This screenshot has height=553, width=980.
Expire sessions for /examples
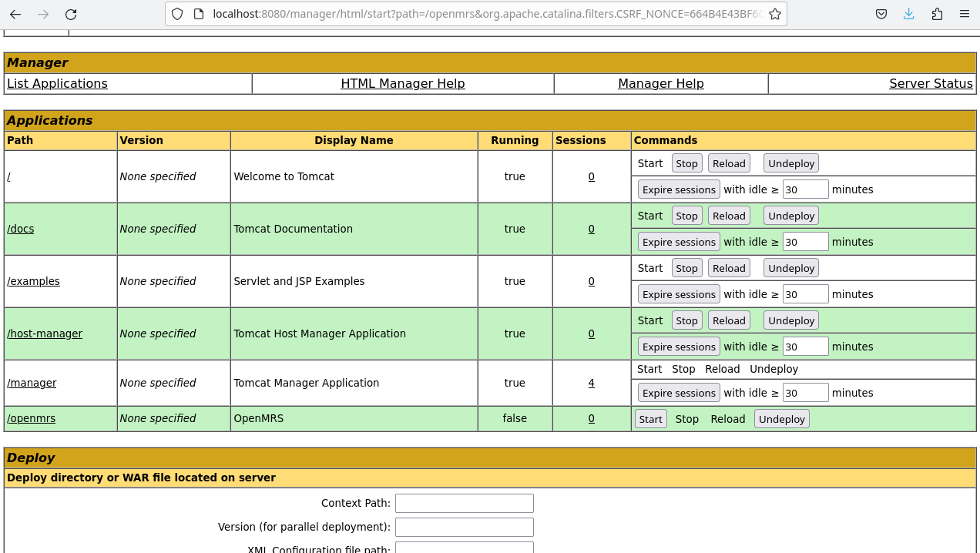pyautogui.click(x=679, y=294)
